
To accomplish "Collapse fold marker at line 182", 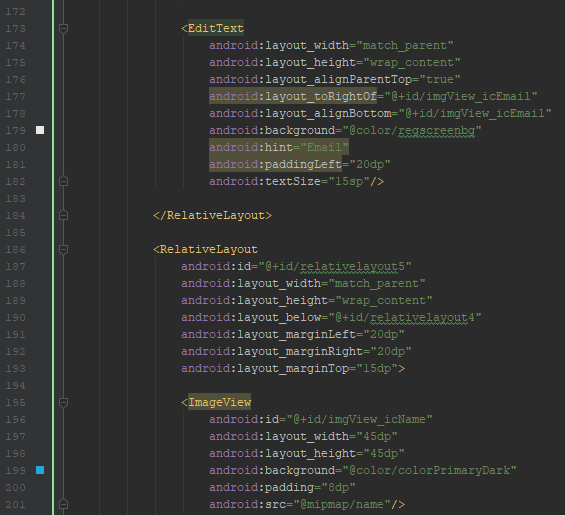I will (x=63, y=181).
